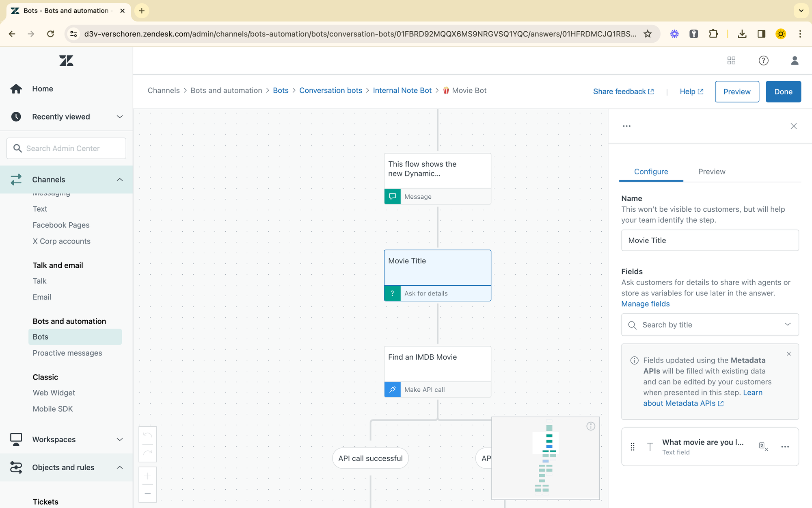Switch to the Preview tab
Screen dimensions: 812x508
pyautogui.click(x=711, y=172)
